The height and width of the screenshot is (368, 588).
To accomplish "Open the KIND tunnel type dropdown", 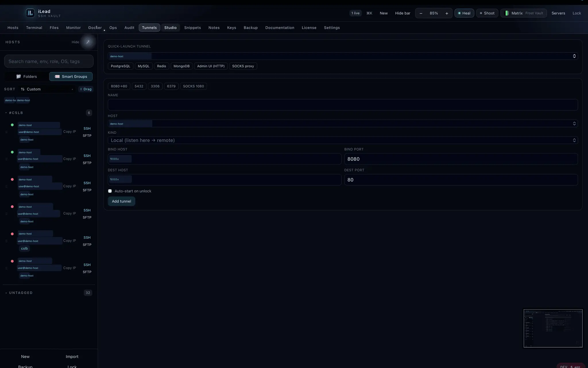I will (x=343, y=140).
